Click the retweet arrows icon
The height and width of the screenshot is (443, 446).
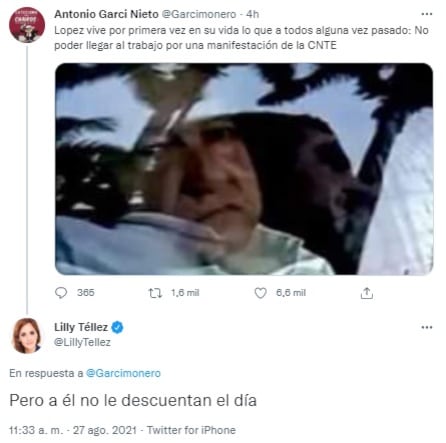[155, 293]
